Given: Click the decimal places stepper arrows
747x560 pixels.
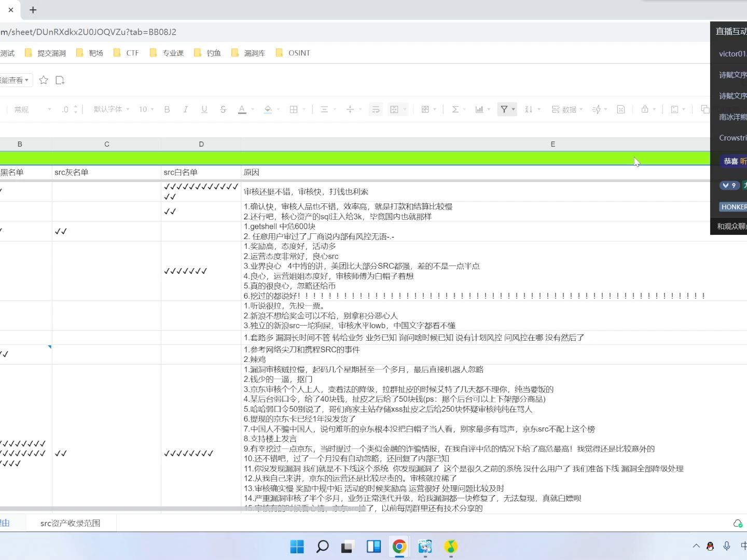Looking at the screenshot, I should point(76,109).
